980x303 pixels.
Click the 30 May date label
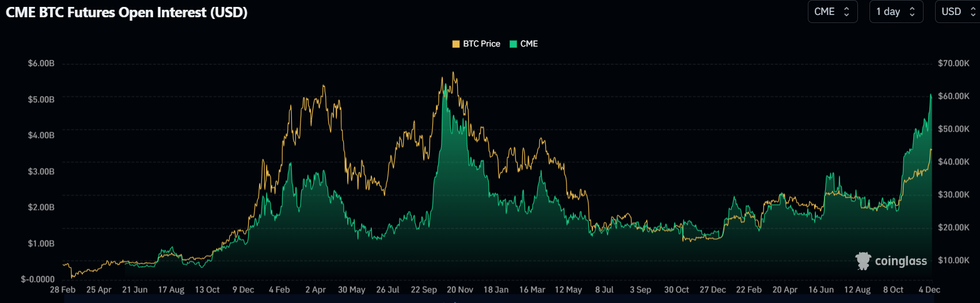point(352,290)
